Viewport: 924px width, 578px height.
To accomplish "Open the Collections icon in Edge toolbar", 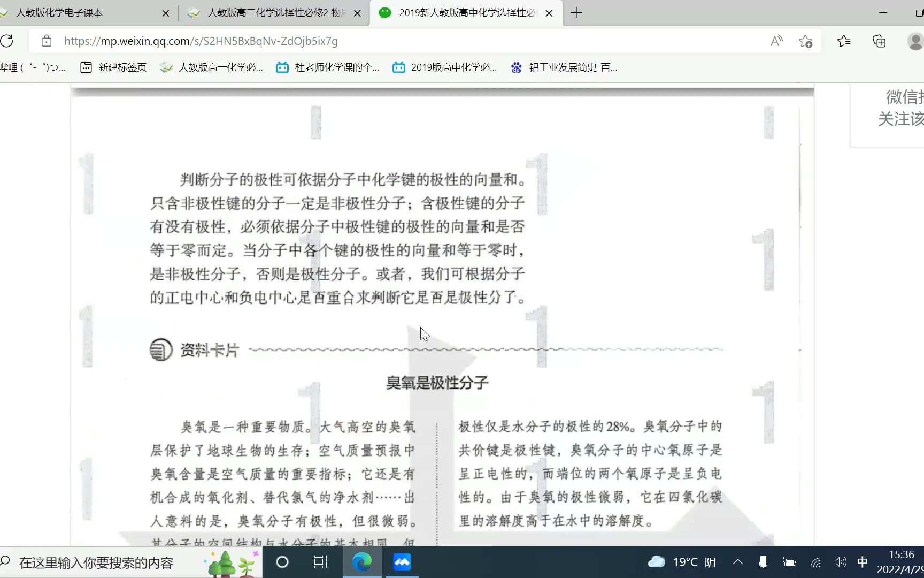I will (x=879, y=41).
